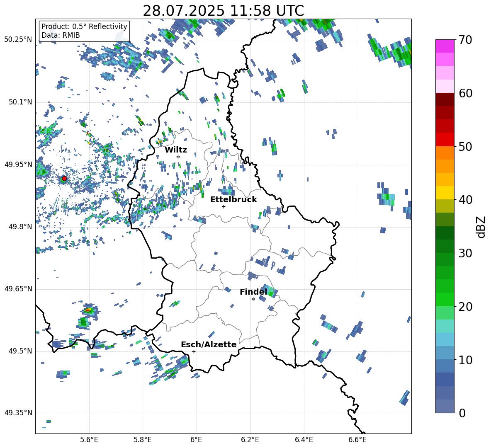Click the colorbar tick label 10
The image size is (491, 448).
[465, 360]
